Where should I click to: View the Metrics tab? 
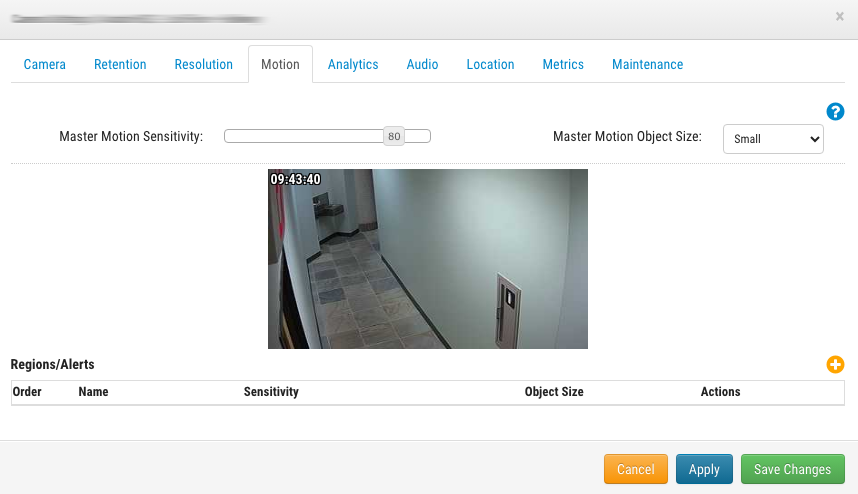(x=563, y=64)
